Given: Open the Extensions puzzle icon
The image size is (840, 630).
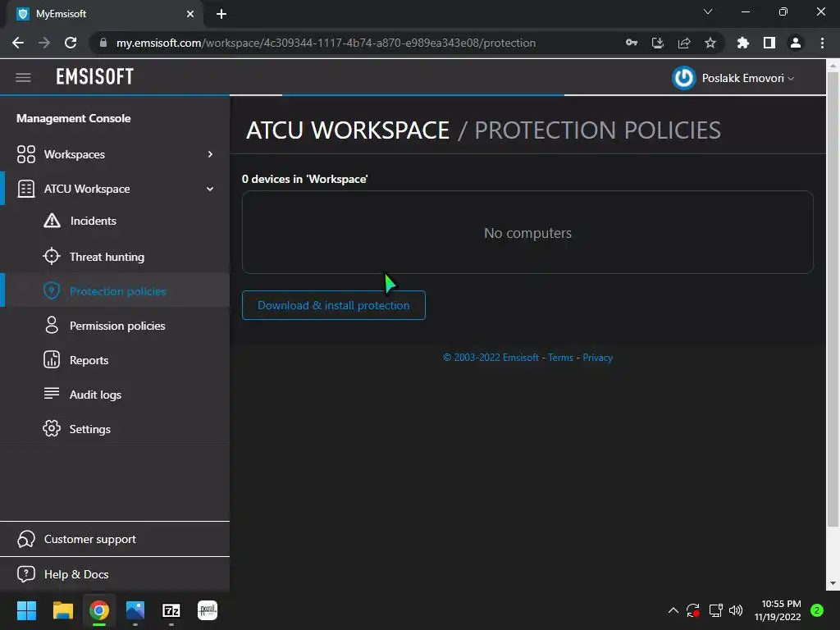Looking at the screenshot, I should (x=743, y=43).
